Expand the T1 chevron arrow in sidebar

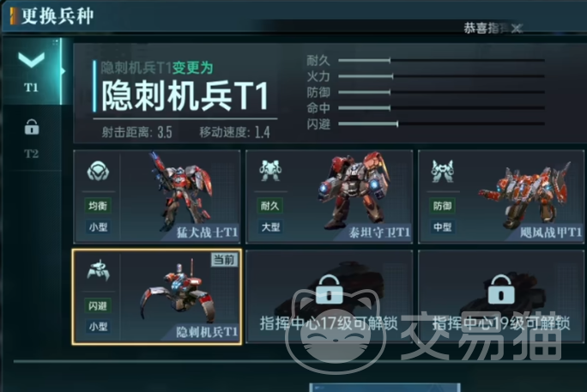click(x=32, y=60)
